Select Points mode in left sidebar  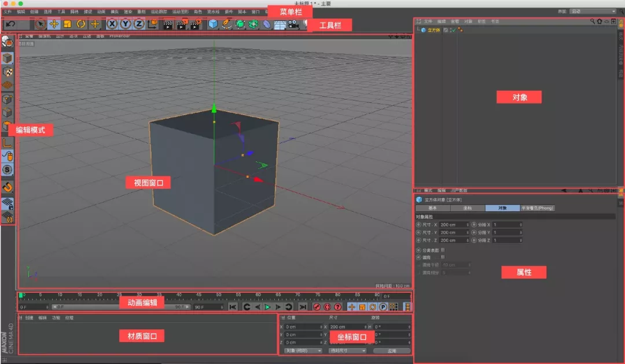tap(7, 99)
